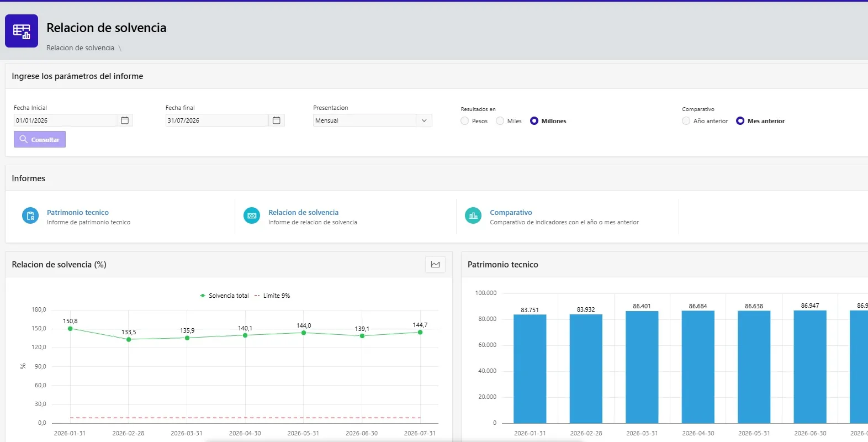Focus the Fecha Inicial date field

coord(65,120)
